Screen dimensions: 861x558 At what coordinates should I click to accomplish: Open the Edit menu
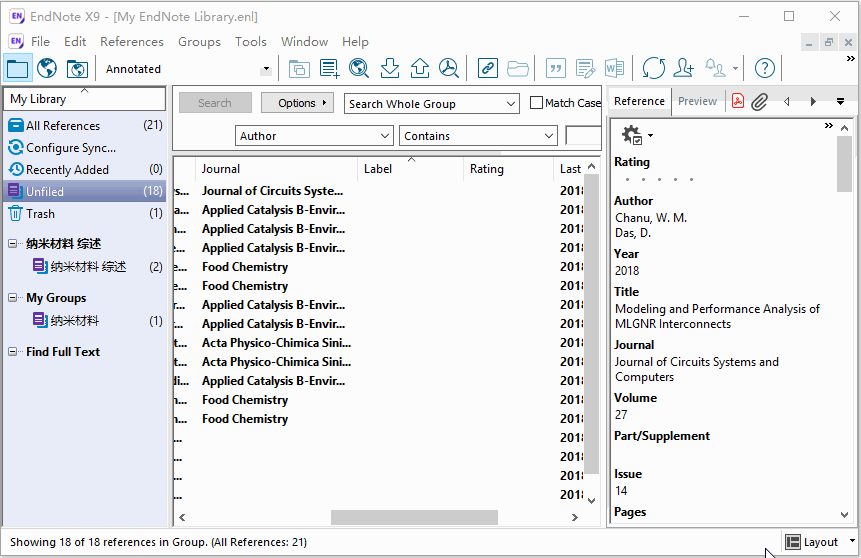pos(75,42)
